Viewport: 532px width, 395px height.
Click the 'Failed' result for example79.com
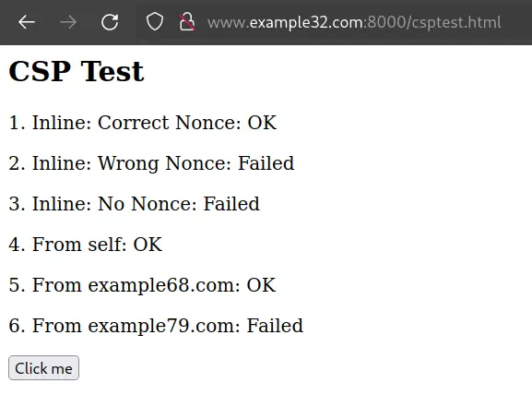tap(275, 326)
